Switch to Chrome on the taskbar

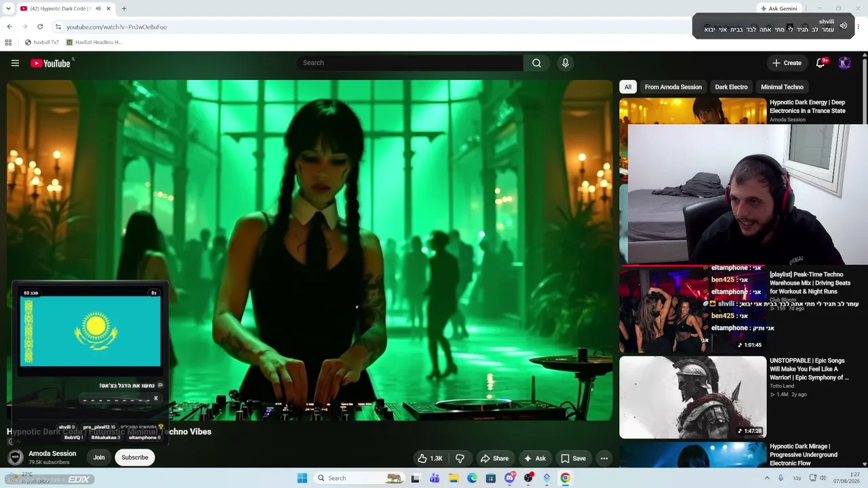point(565,478)
